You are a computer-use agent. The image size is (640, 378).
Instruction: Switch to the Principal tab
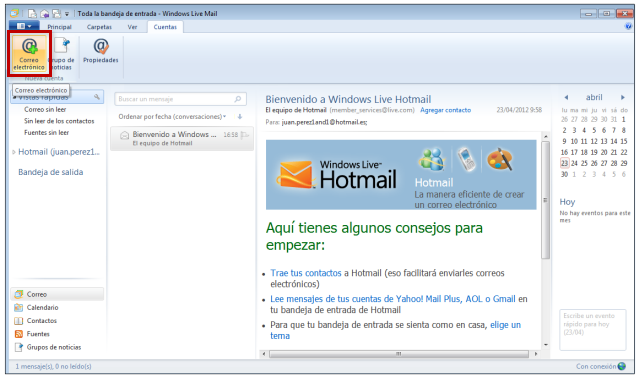click(x=59, y=27)
